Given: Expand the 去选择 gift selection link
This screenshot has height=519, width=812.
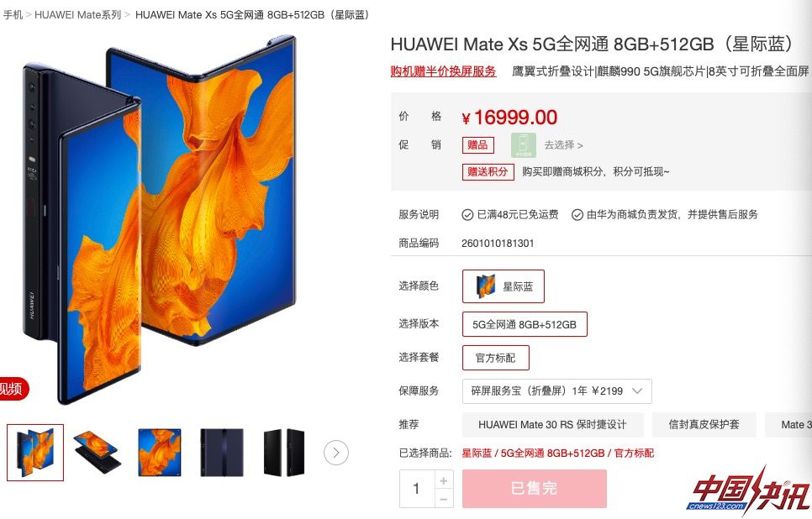Looking at the screenshot, I should [x=563, y=145].
